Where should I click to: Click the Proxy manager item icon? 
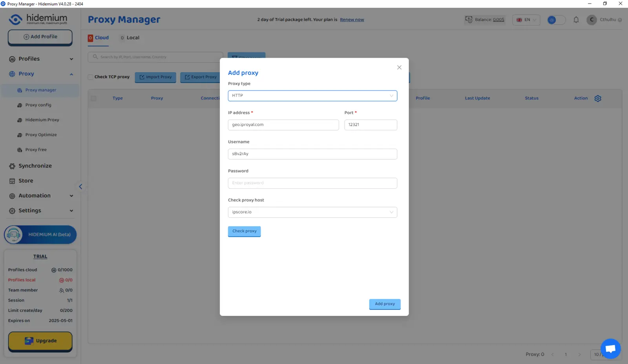point(20,91)
